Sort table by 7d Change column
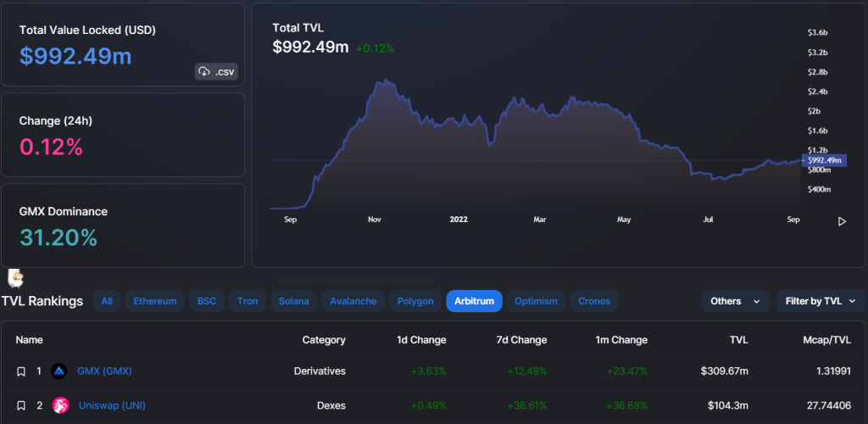Viewport: 868px width, 424px height. pyautogui.click(x=522, y=340)
